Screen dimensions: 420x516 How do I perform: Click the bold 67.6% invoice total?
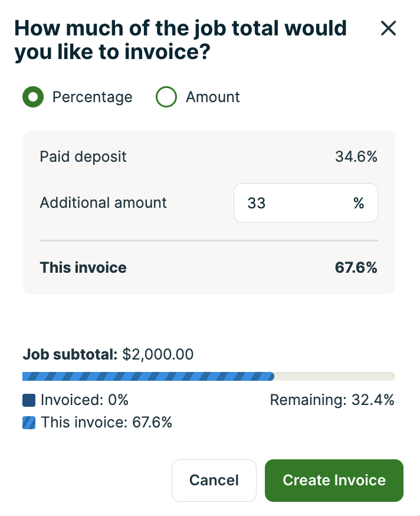point(356,267)
